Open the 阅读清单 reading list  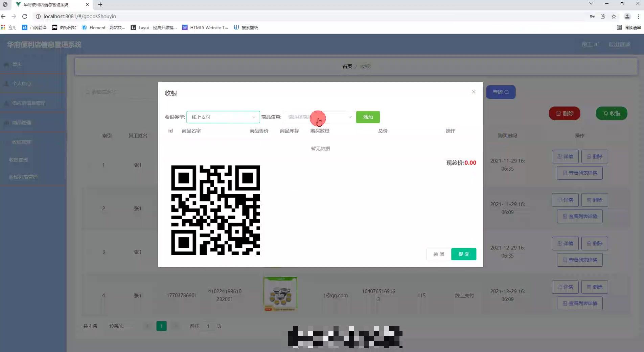pyautogui.click(x=629, y=27)
